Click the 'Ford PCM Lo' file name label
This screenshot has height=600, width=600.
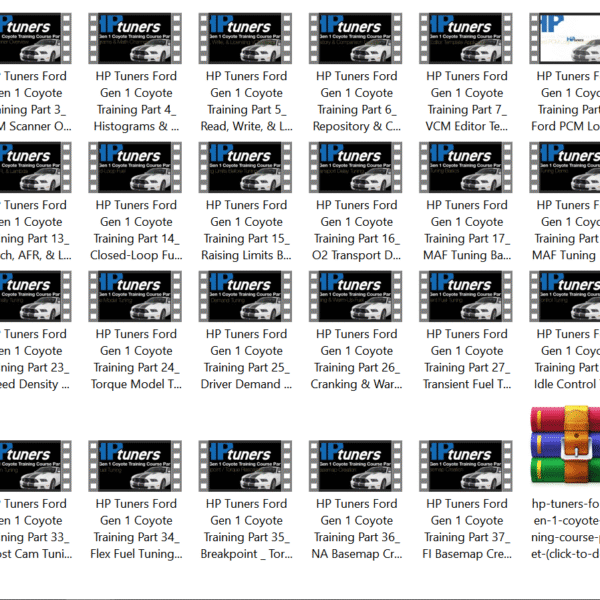pyautogui.click(x=566, y=126)
